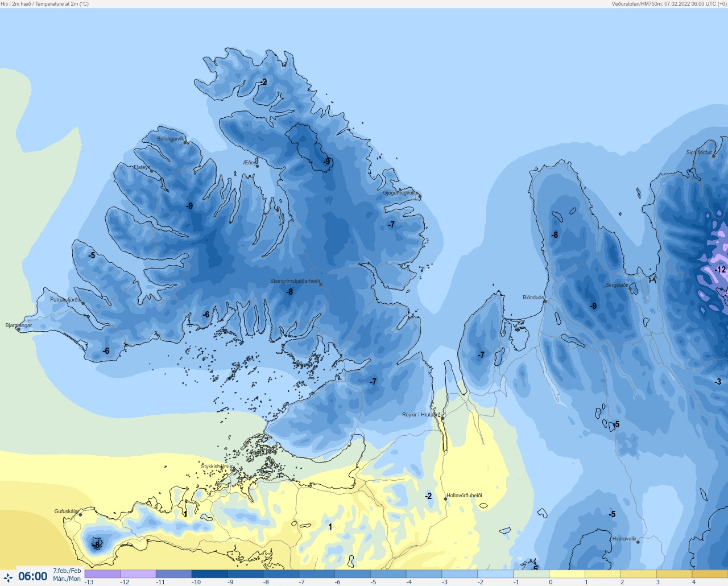Click the Hveravellir station label
728x586 pixels.
(x=624, y=539)
